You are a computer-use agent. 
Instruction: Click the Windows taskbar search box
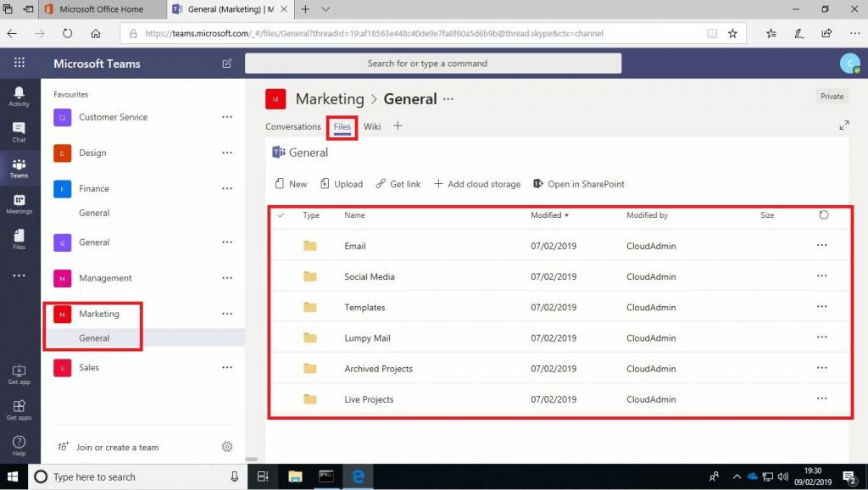[138, 476]
